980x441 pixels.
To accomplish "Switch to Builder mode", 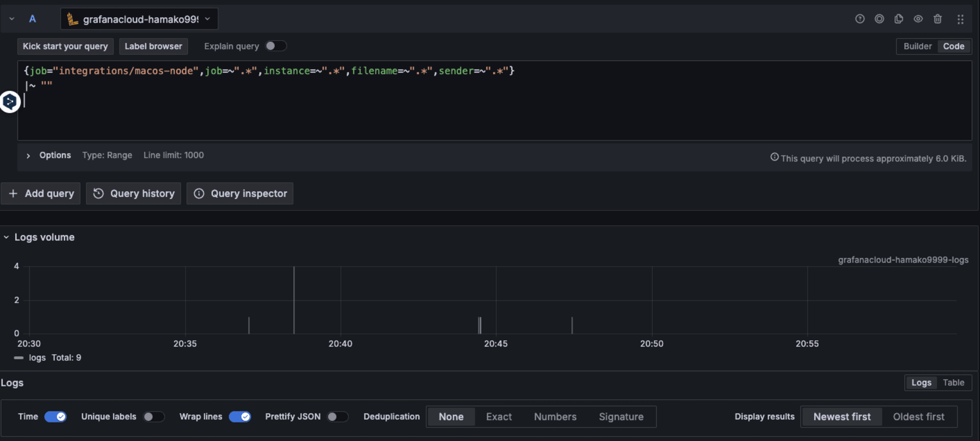I will click(917, 47).
